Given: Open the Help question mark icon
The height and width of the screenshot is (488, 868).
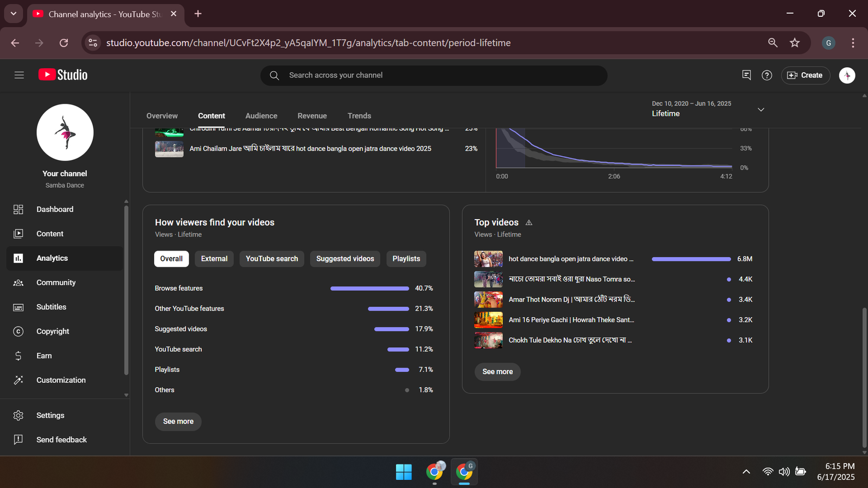Looking at the screenshot, I should [x=767, y=75].
